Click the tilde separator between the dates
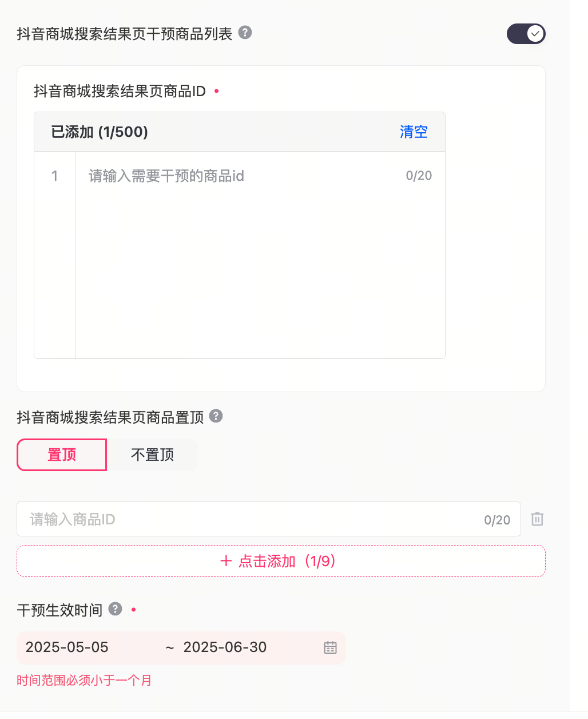The height and width of the screenshot is (719, 588). pyautogui.click(x=169, y=648)
